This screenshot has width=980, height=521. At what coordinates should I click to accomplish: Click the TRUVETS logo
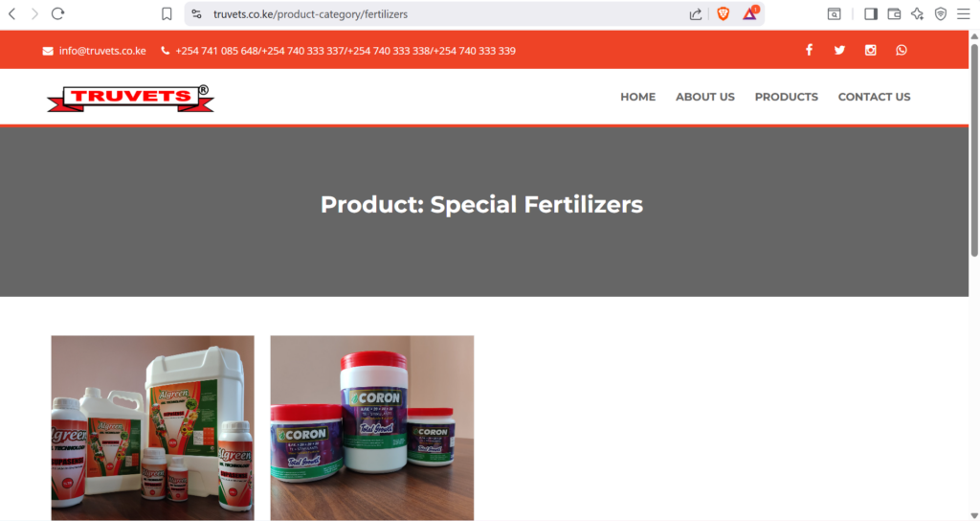[130, 99]
